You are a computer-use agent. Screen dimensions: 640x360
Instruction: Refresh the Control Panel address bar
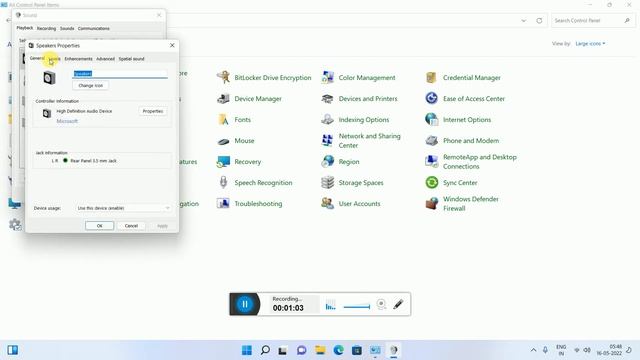coord(539,20)
